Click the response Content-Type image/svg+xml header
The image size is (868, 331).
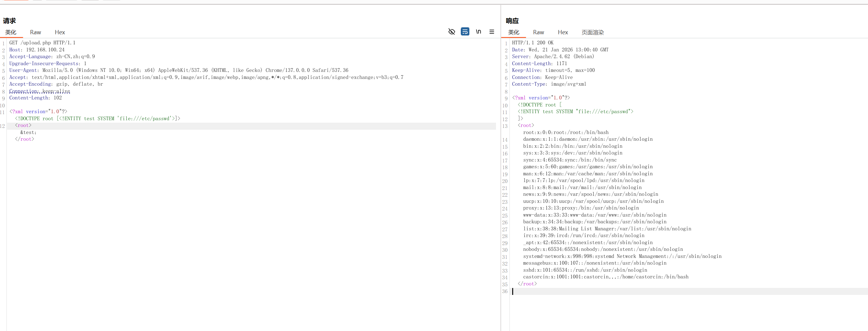549,84
